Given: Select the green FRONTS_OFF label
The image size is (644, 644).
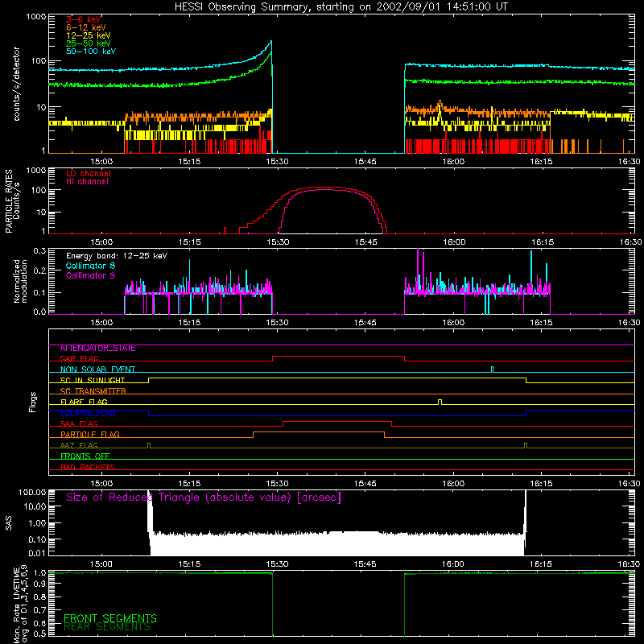Looking at the screenshot, I should click(85, 456).
